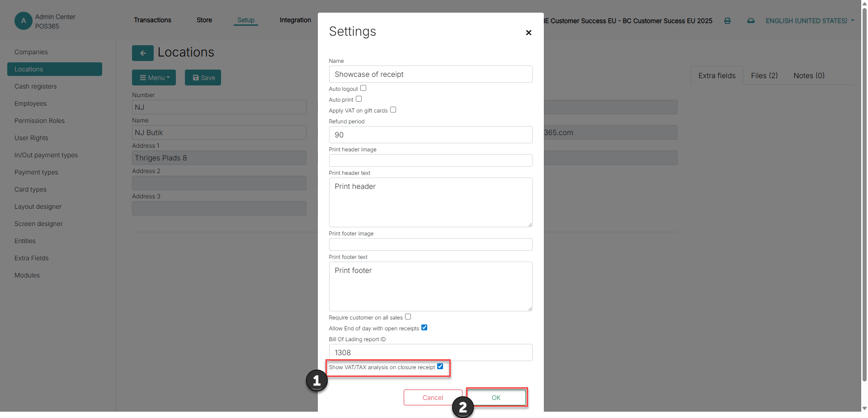Toggle Allow End of day with open receipts
The width and height of the screenshot is (868, 418).
424,328
